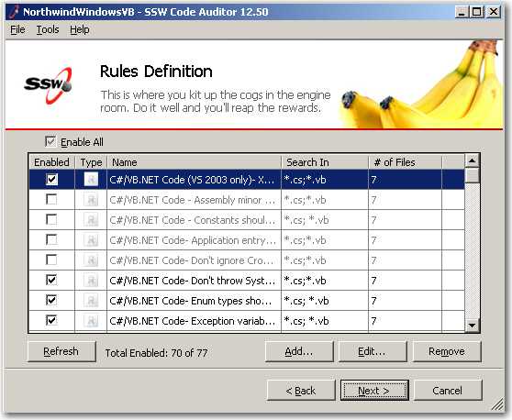Click the scroll down arrow of the rules list
The height and width of the screenshot is (420, 512).
pyautogui.click(x=472, y=325)
